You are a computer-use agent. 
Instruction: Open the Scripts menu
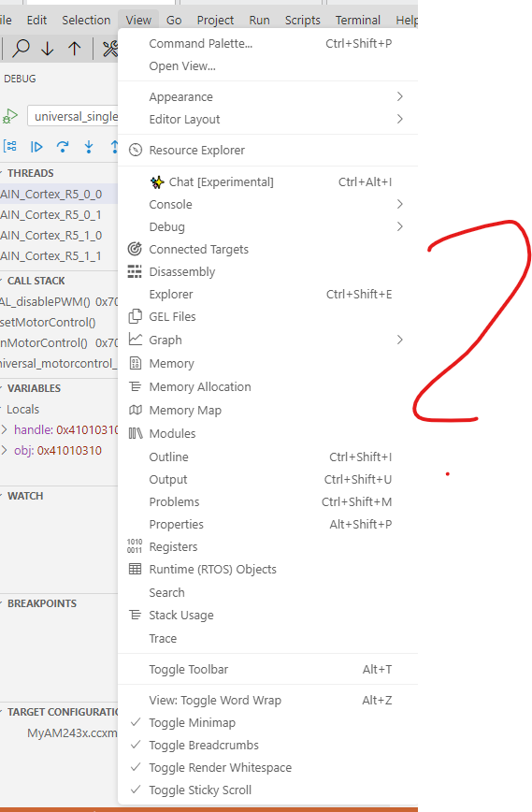coord(303,21)
